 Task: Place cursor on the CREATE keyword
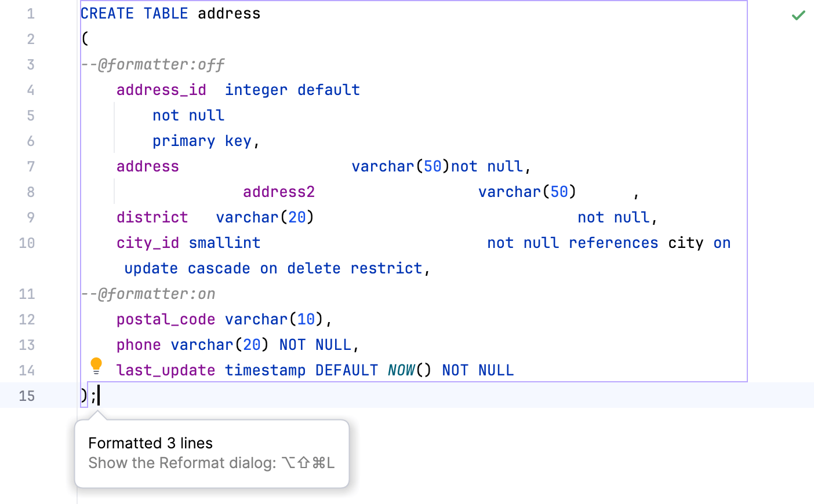pyautogui.click(x=107, y=13)
